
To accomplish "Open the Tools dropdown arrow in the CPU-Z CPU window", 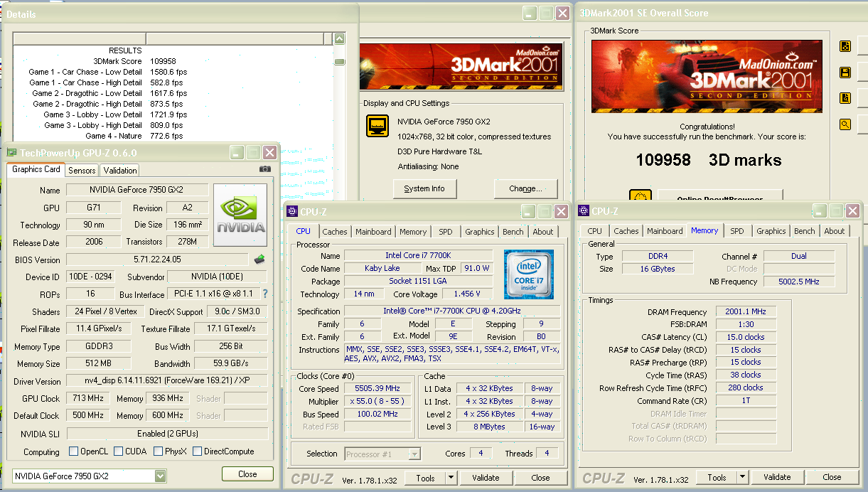I will 451,478.
